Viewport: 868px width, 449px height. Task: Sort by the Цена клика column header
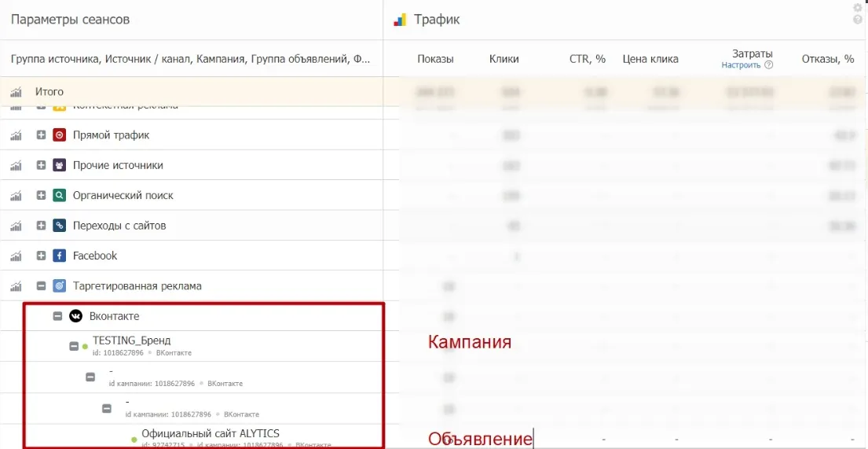650,59
